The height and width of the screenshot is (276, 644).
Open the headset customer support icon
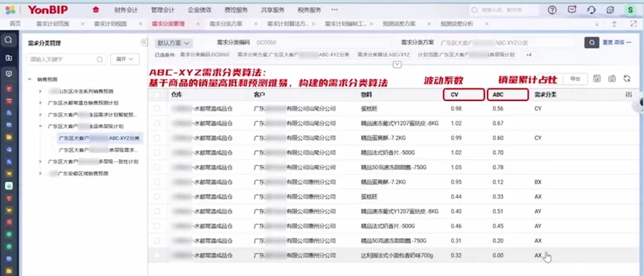point(591,10)
